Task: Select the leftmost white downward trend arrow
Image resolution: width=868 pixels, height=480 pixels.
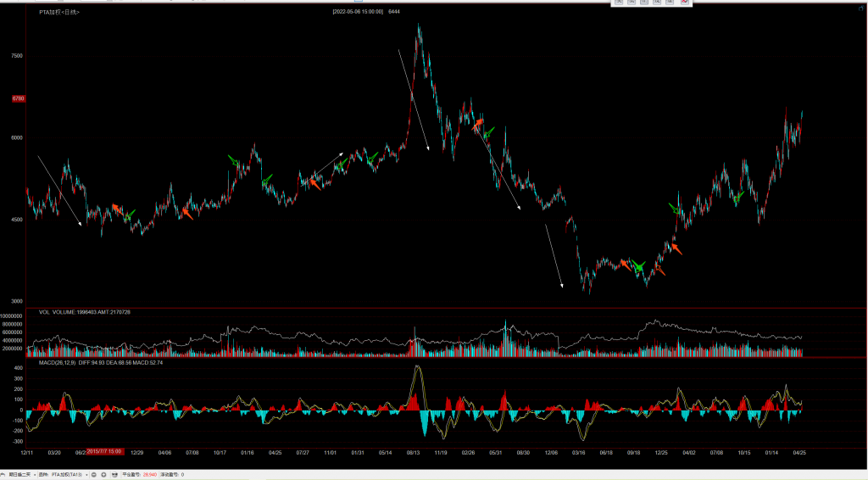Action: [59, 191]
